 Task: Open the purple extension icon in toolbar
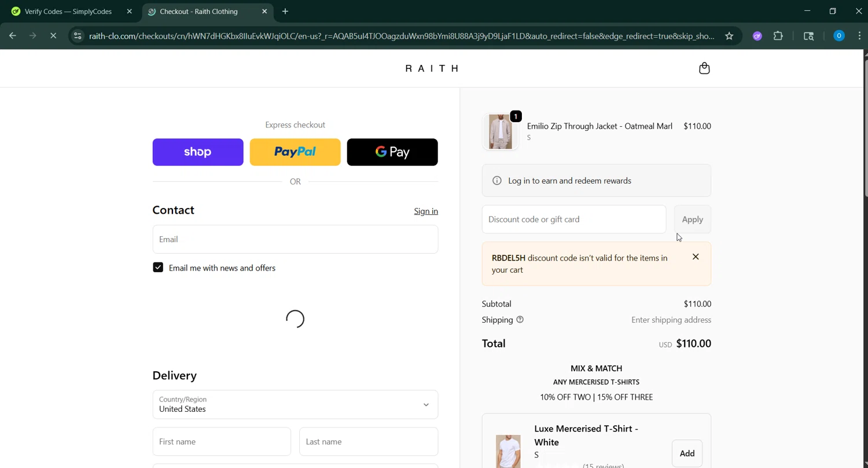pyautogui.click(x=757, y=36)
